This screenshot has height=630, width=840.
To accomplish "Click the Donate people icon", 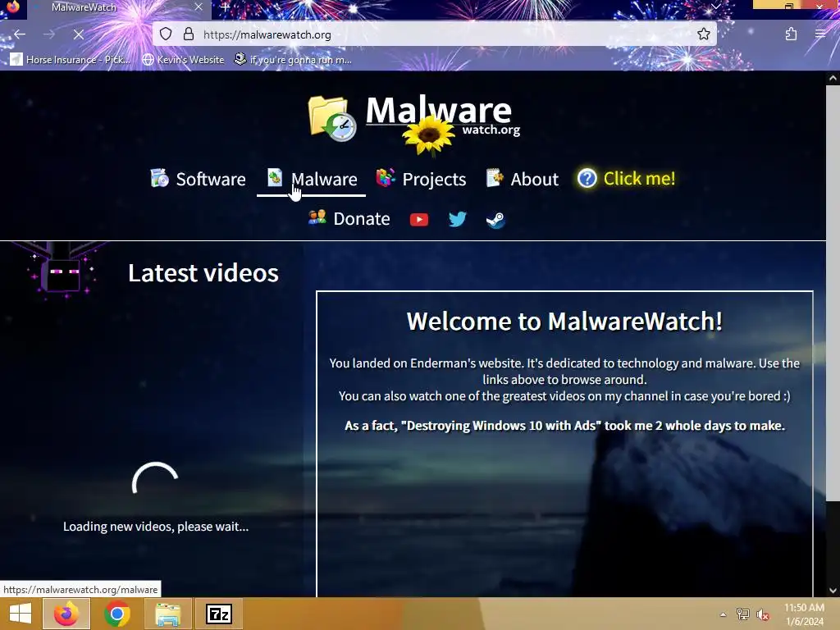I will pos(317,217).
